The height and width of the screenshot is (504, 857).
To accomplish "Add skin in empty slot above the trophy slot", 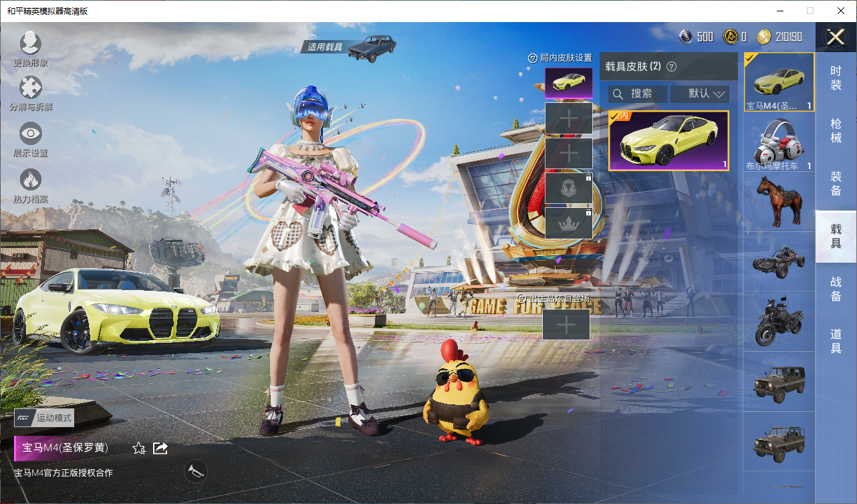I will (569, 154).
